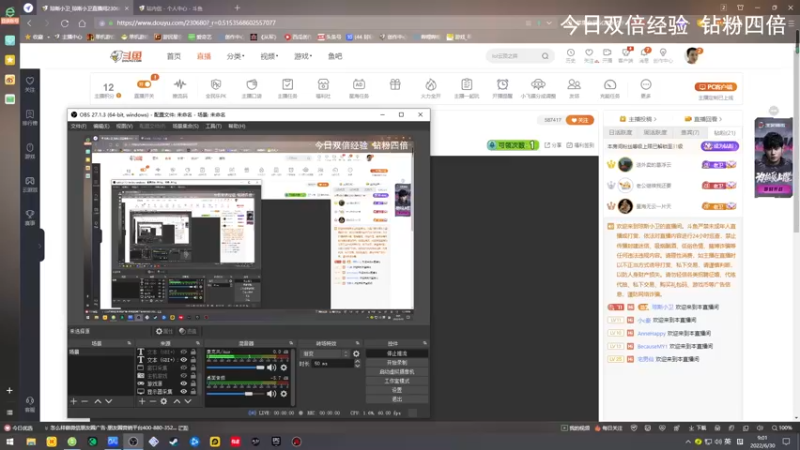The height and width of the screenshot is (450, 800).
Task: Open source properties gear under sources list
Action: pyautogui.click(x=164, y=402)
